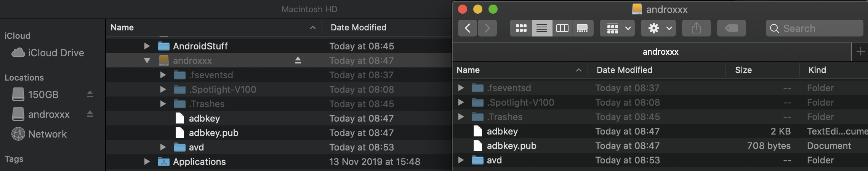The height and width of the screenshot is (171, 868).
Task: Switch to gallery view in toolbar
Action: tap(583, 28)
